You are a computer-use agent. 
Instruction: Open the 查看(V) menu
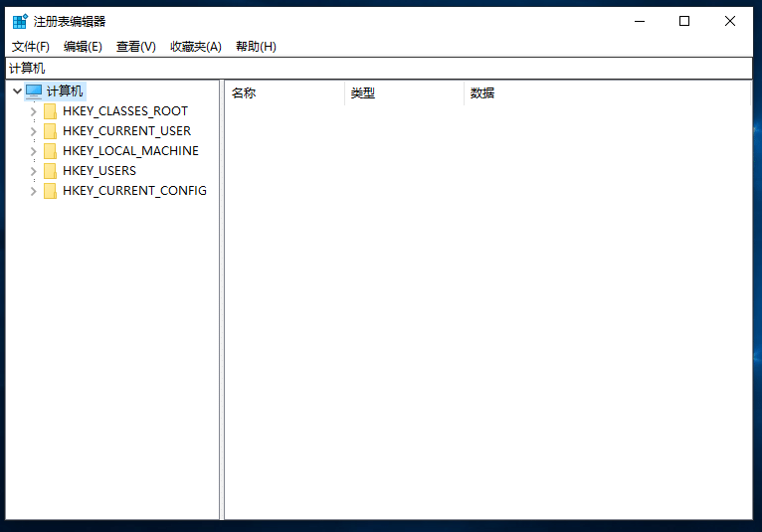pyautogui.click(x=136, y=47)
